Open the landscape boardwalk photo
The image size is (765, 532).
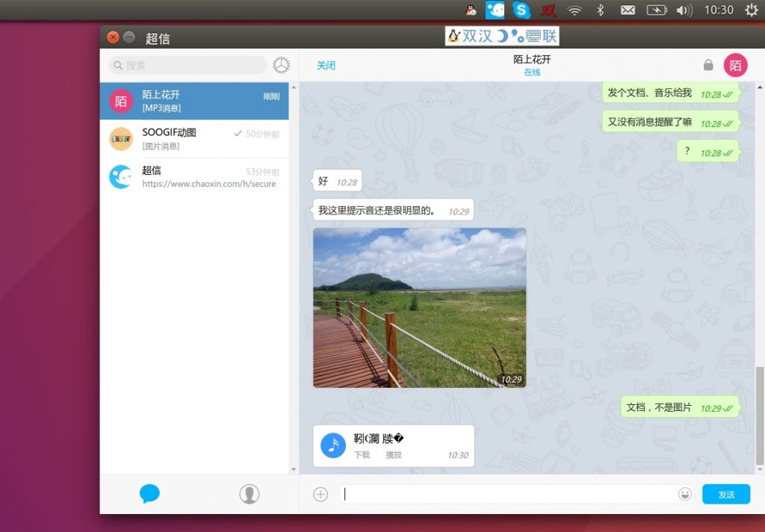click(x=419, y=308)
